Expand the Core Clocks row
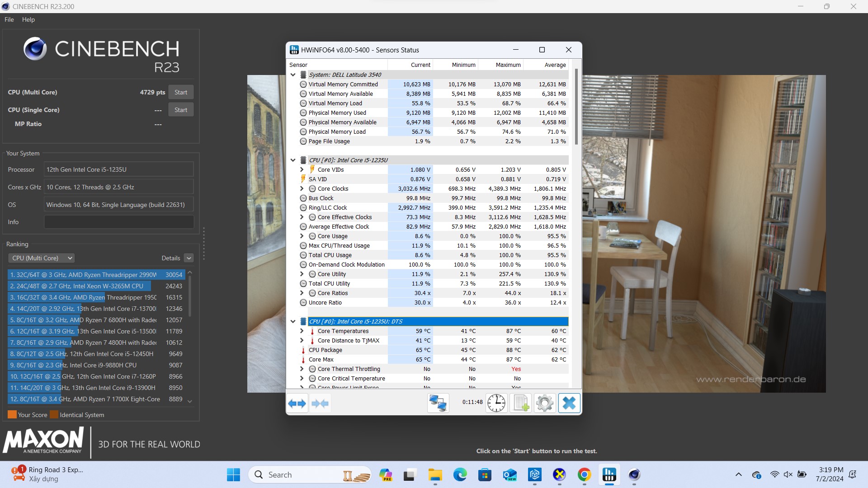 (x=302, y=188)
